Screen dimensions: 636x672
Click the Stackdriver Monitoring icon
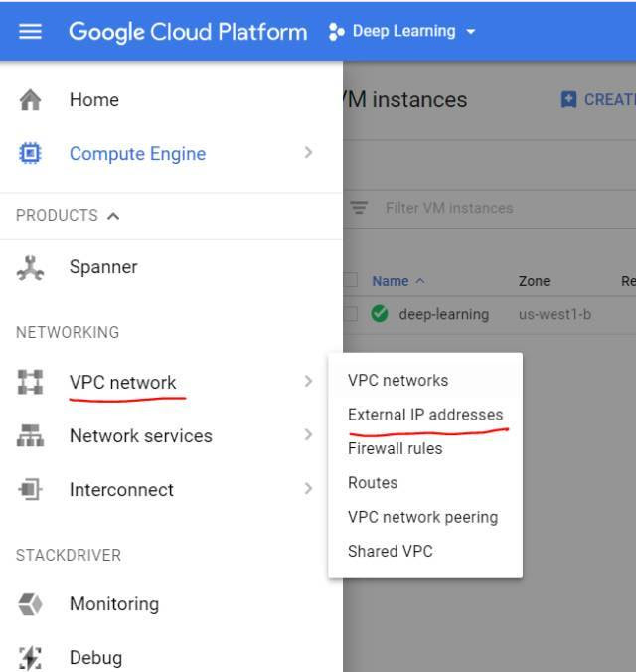point(30,604)
